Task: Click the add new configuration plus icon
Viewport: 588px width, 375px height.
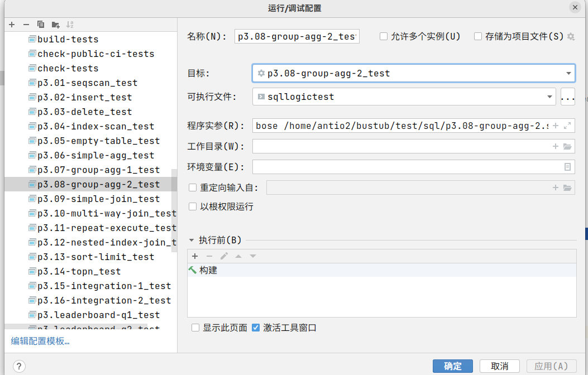Action: 12,25
